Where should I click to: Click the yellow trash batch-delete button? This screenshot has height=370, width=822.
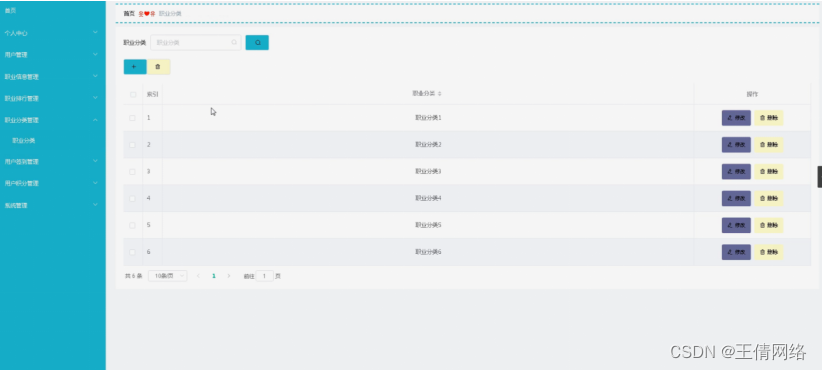click(x=158, y=67)
